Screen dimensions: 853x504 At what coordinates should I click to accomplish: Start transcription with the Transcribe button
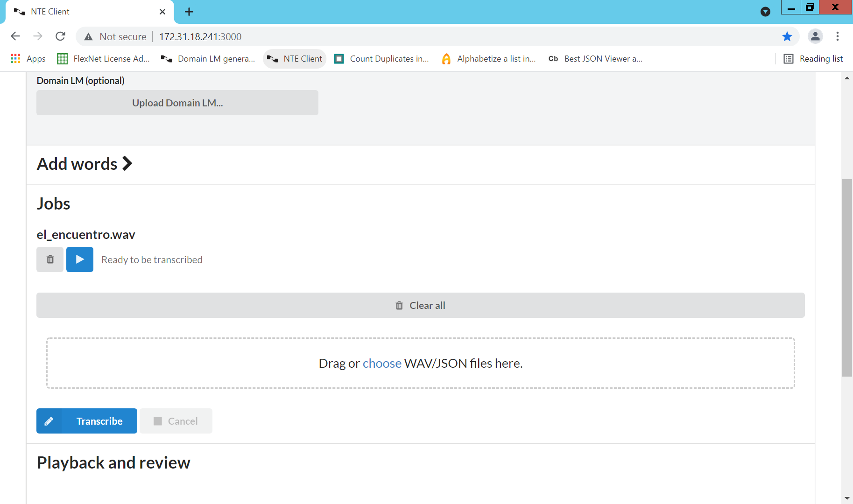point(86,420)
